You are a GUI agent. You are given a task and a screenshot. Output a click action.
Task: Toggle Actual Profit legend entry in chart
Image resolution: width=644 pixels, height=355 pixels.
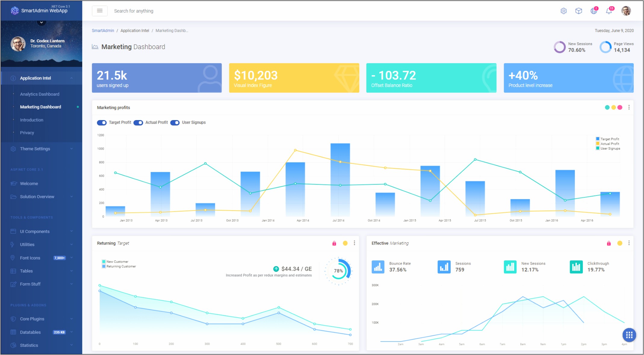click(x=607, y=144)
